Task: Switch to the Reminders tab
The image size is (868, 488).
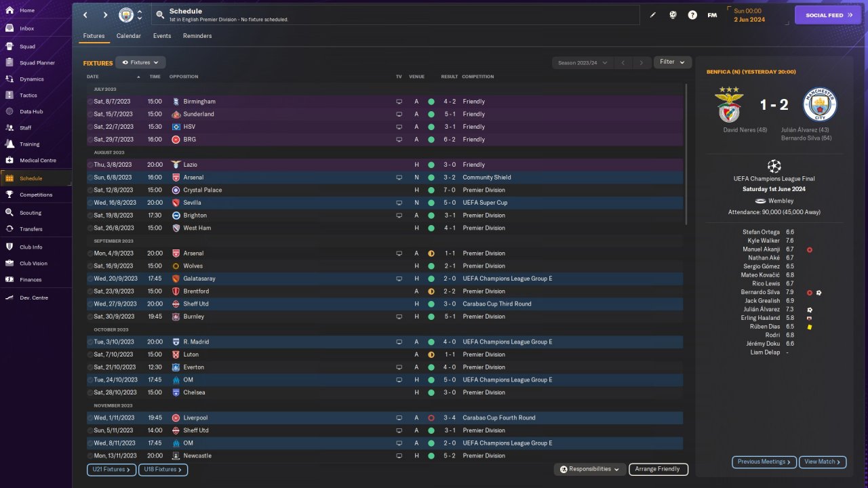Action: [x=197, y=36]
